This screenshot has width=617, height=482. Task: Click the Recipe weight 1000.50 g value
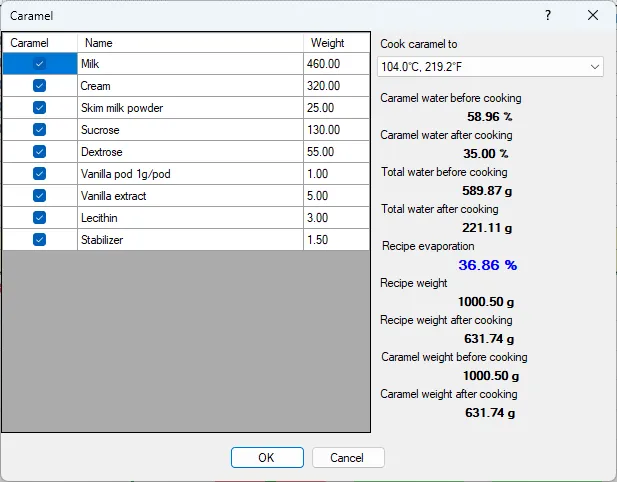tap(486, 302)
